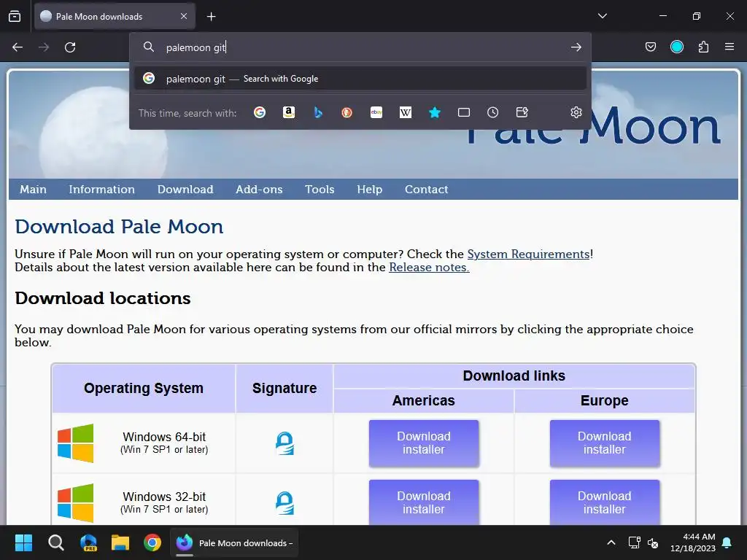
Task: Open taskbar Search
Action: point(55,542)
